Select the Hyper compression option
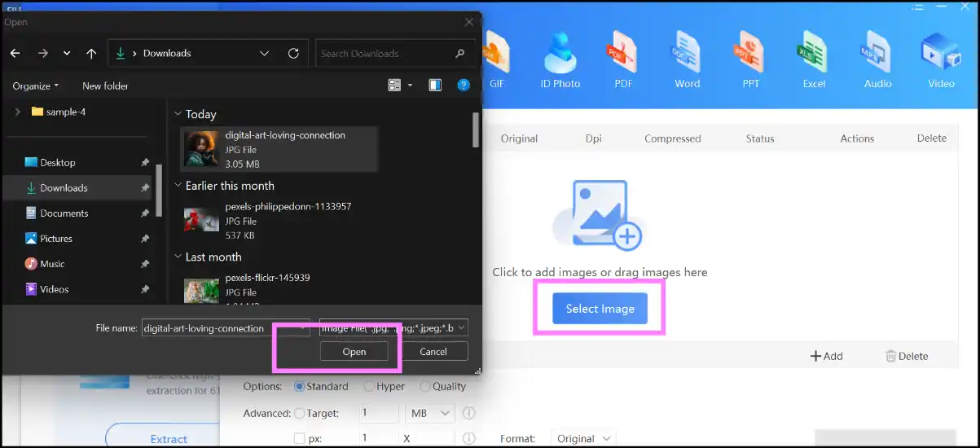The height and width of the screenshot is (448, 980). [x=385, y=386]
